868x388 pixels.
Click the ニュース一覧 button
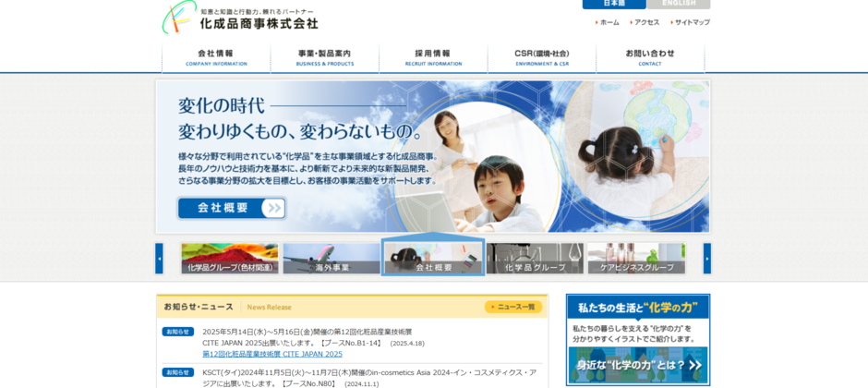pos(513,307)
